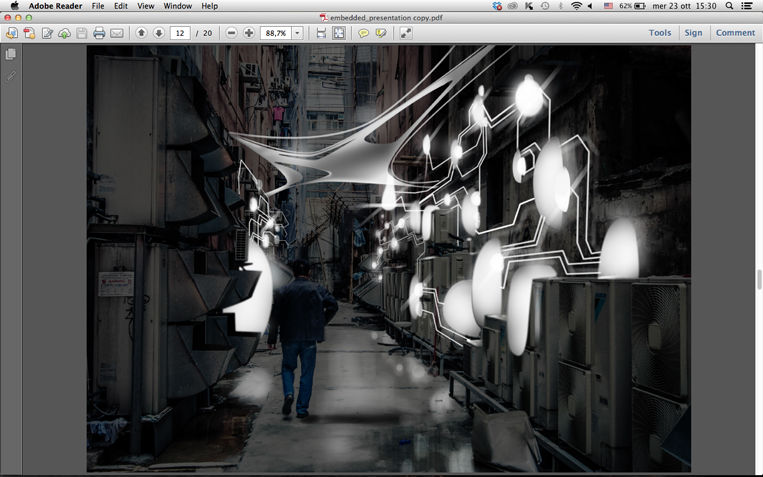Switch to read mode view
Screen dimensions: 763x477
click(x=406, y=33)
